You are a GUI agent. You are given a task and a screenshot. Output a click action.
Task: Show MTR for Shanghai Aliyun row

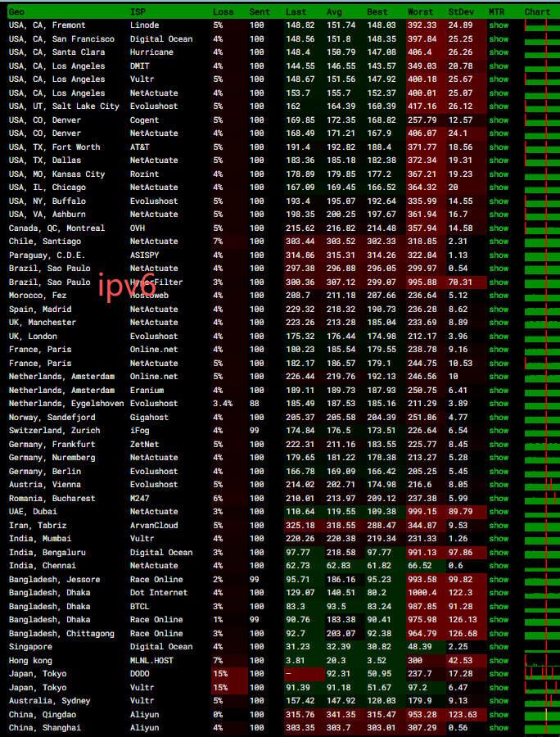pyautogui.click(x=499, y=728)
